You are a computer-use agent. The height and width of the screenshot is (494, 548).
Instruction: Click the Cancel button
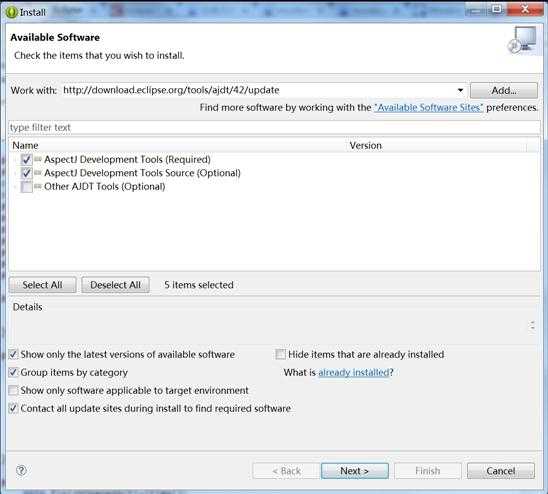(500, 471)
